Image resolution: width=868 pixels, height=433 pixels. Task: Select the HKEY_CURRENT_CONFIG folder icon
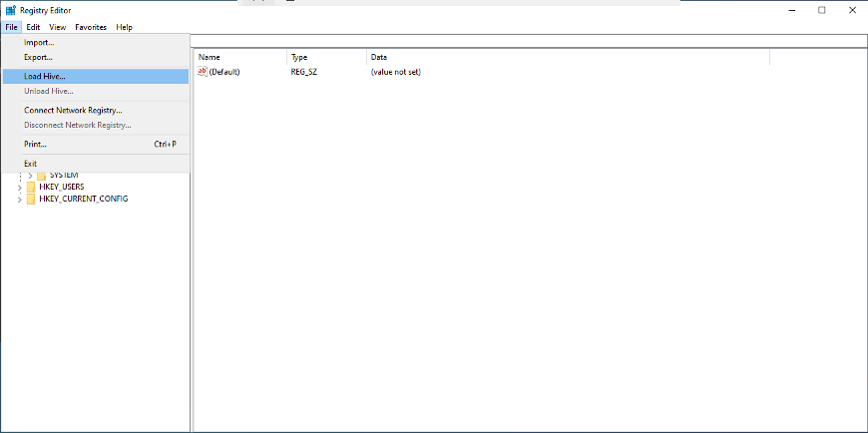[31, 199]
